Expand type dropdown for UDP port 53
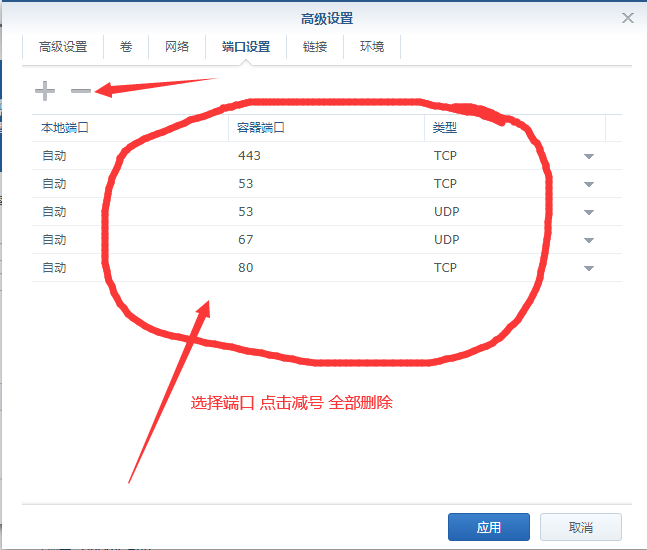Viewport: 647px width, 550px height. (589, 213)
